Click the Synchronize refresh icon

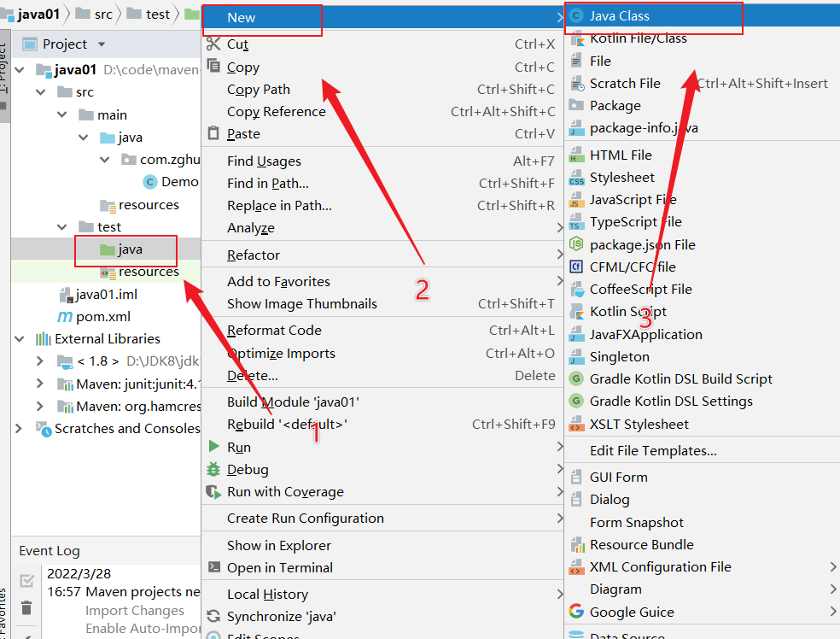[x=213, y=617]
